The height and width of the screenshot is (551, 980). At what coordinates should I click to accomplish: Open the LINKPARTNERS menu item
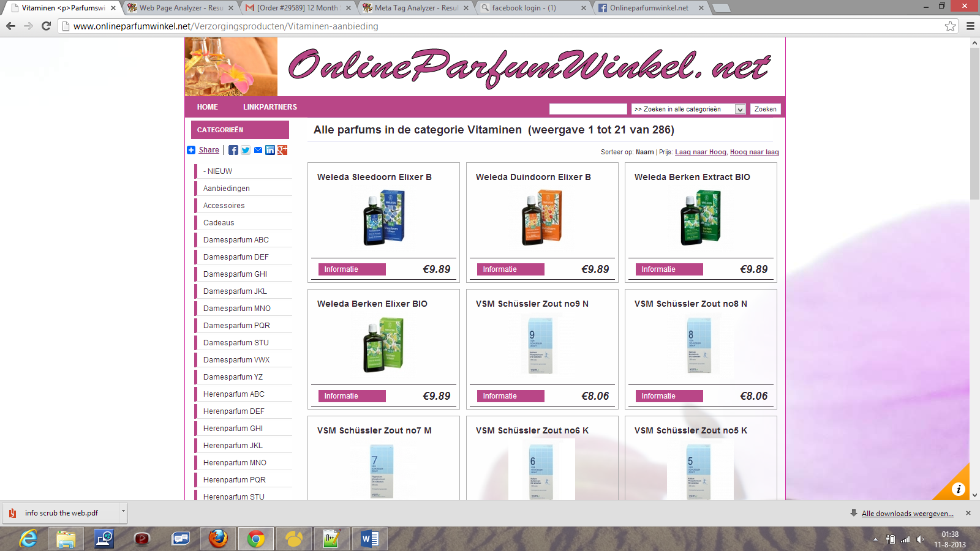pos(270,107)
